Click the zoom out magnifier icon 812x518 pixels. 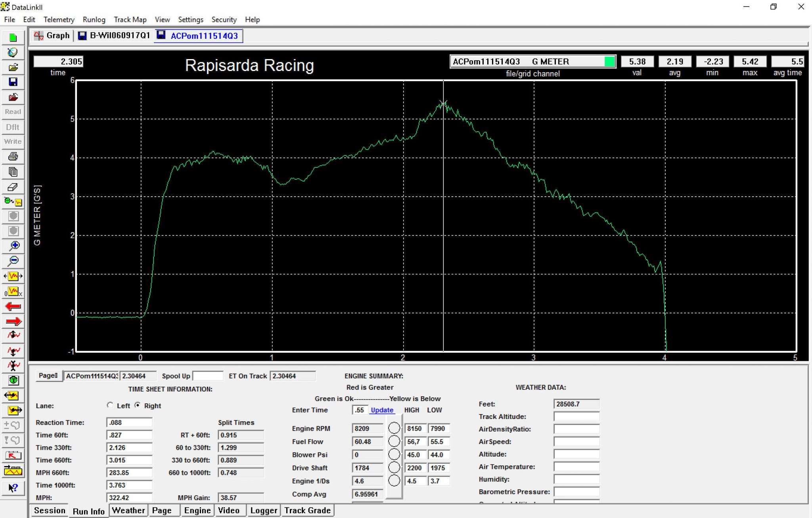coord(13,261)
